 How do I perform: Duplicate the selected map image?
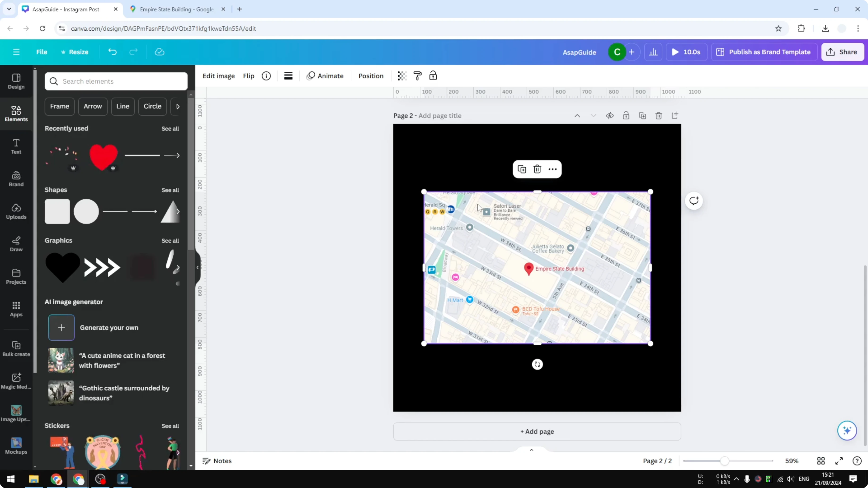(522, 169)
